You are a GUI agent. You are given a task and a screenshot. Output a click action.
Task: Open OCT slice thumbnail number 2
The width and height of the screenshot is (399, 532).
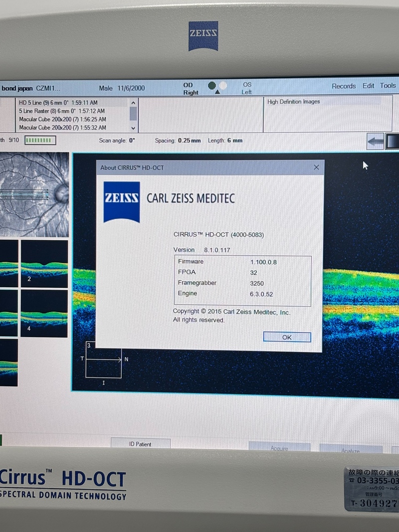[44, 264]
